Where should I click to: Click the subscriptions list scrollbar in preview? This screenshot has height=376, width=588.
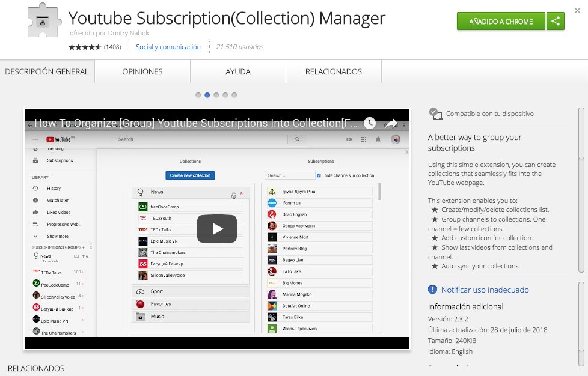click(x=379, y=192)
